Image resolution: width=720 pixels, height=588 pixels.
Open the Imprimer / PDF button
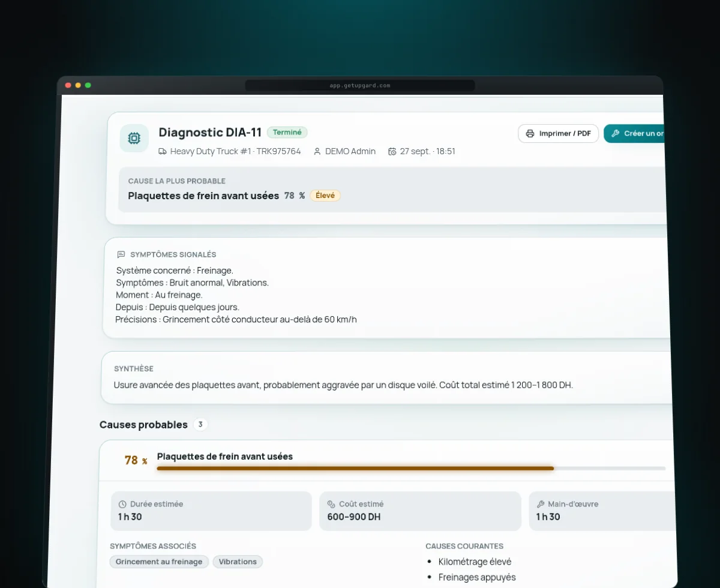pos(559,133)
